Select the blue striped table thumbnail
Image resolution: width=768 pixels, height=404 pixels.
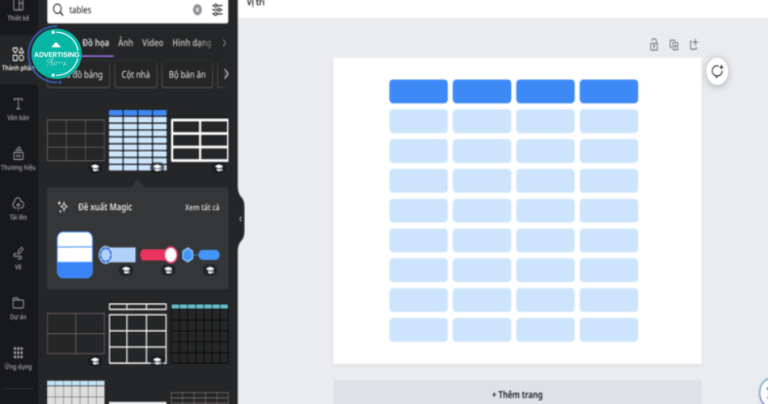(138, 141)
